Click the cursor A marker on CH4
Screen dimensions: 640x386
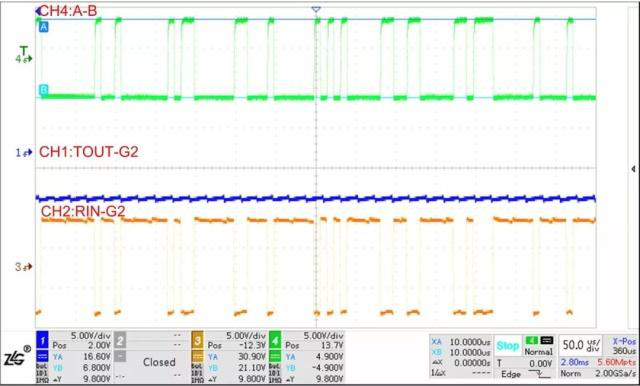coord(43,27)
